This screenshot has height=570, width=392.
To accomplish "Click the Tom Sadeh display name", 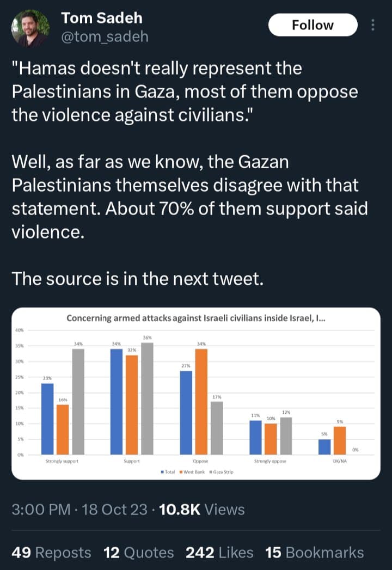I will (x=102, y=17).
